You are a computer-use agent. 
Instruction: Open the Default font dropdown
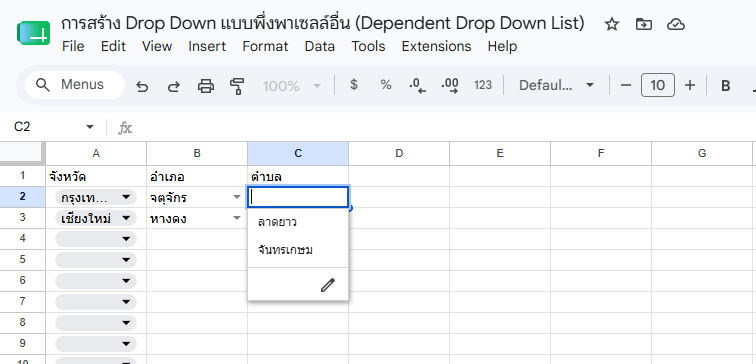pyautogui.click(x=556, y=85)
